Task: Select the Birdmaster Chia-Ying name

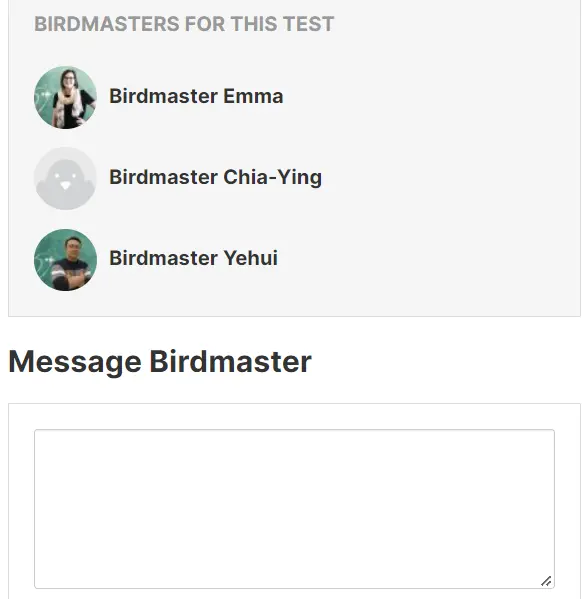Action: [216, 177]
